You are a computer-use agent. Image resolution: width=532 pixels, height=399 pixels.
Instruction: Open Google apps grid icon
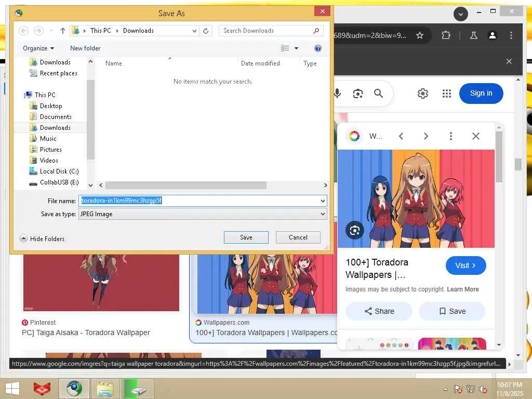click(446, 94)
